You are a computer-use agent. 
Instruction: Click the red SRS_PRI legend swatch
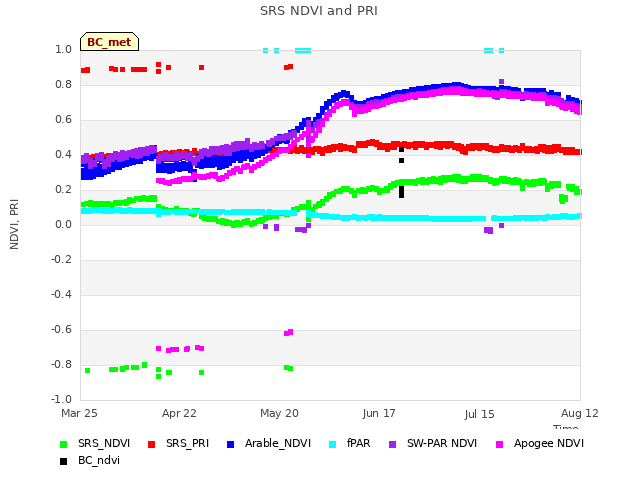(151, 444)
